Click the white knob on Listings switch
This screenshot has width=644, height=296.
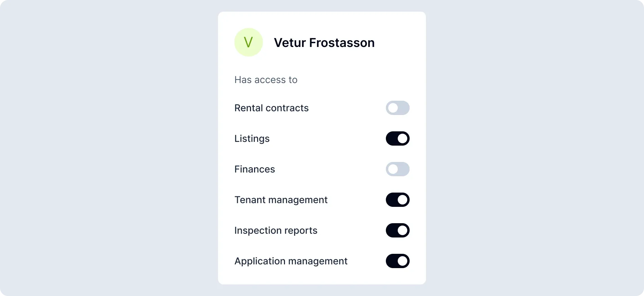click(x=402, y=138)
